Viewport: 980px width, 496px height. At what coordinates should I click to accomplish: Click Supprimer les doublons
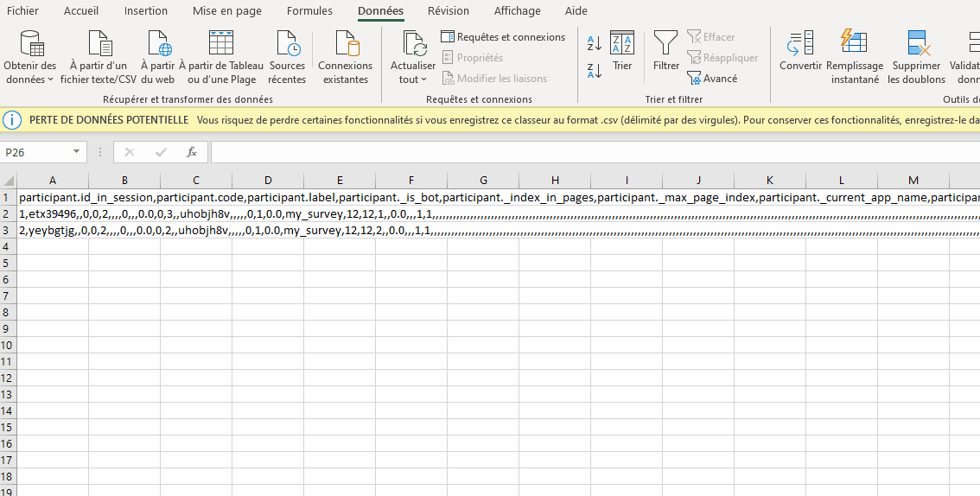coord(916,58)
